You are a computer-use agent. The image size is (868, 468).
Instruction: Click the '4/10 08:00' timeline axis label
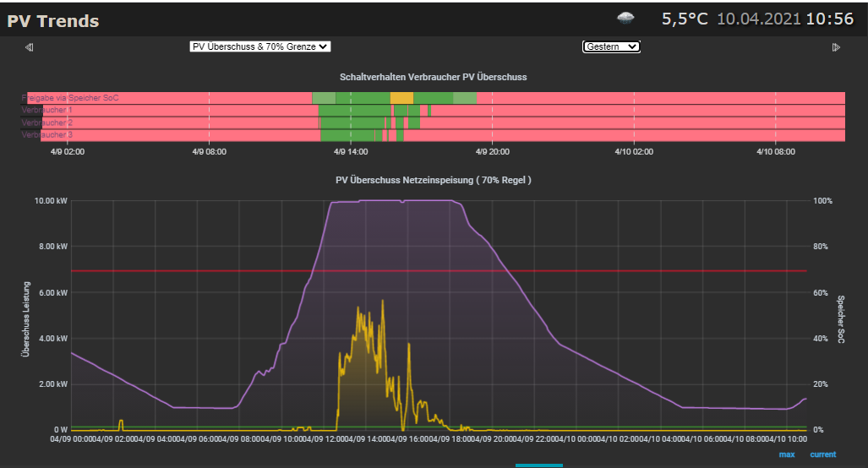point(776,151)
